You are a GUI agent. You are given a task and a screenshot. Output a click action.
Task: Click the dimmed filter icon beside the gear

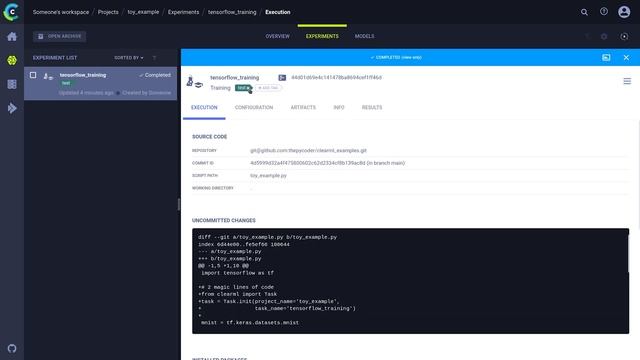587,36
